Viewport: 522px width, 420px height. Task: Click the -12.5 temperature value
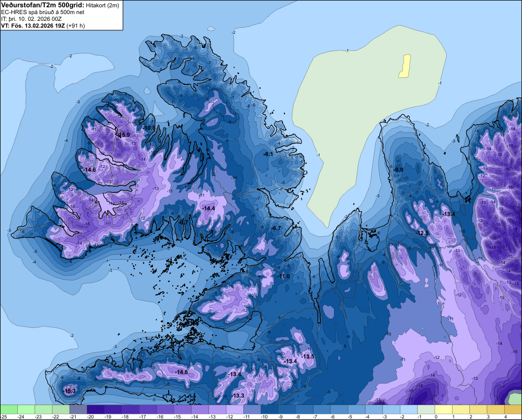click(422, 233)
